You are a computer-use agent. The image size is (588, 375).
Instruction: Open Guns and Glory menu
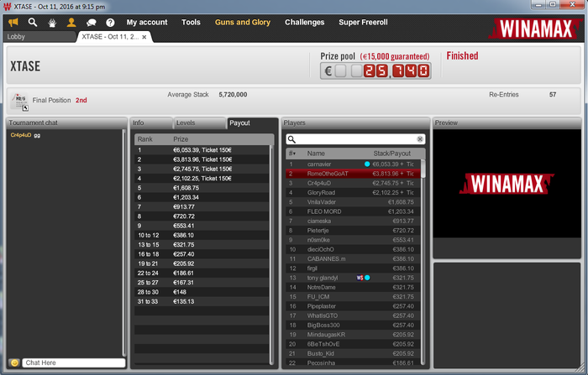click(x=243, y=23)
